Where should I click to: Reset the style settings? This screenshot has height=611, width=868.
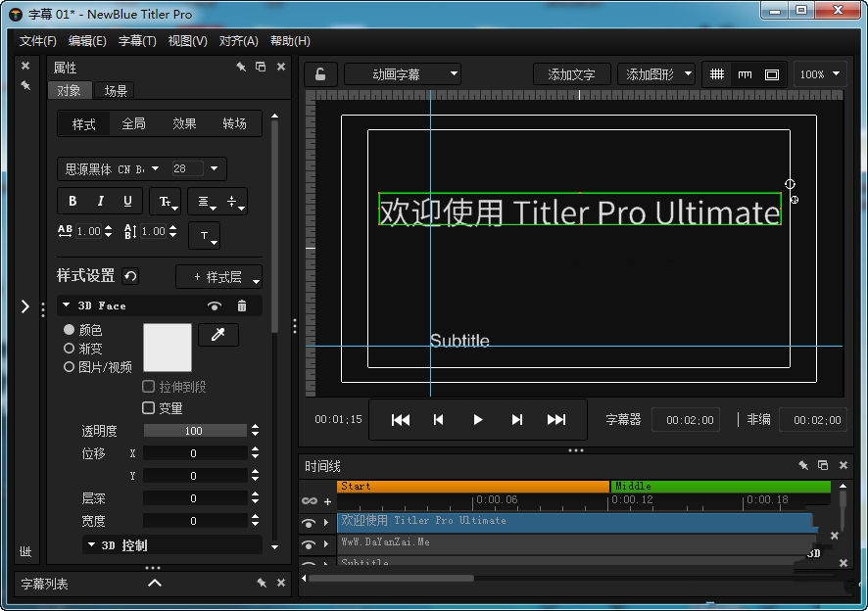tap(130, 275)
